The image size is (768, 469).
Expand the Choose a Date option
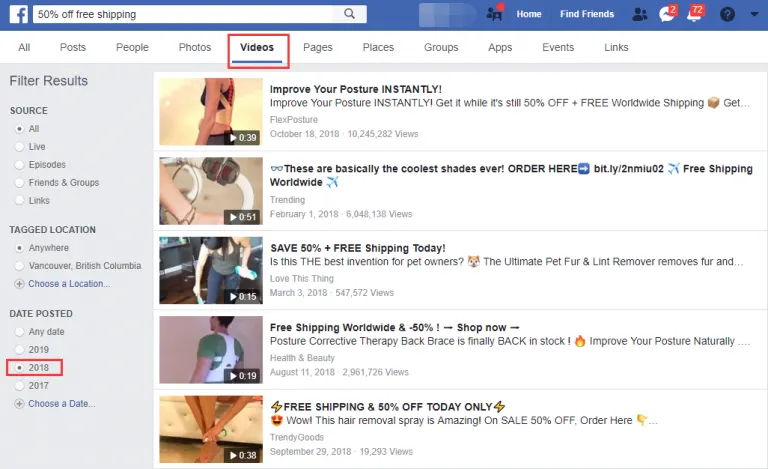click(63, 404)
